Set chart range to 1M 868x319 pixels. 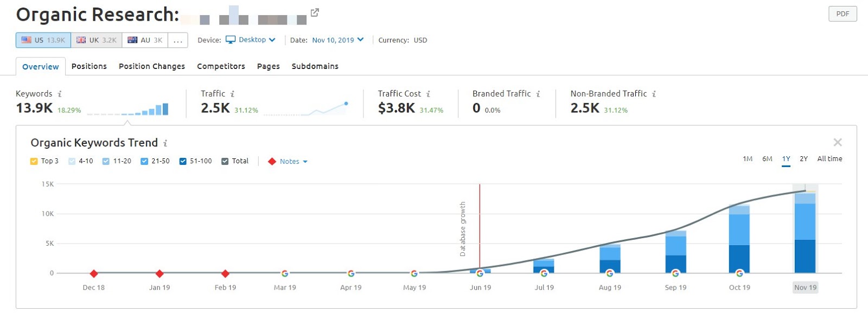(748, 159)
